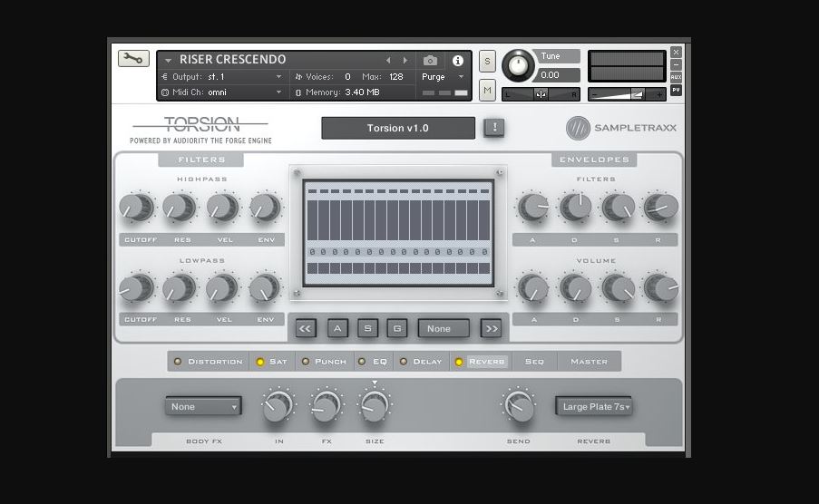Click the reverb FX knob

pyautogui.click(x=326, y=406)
